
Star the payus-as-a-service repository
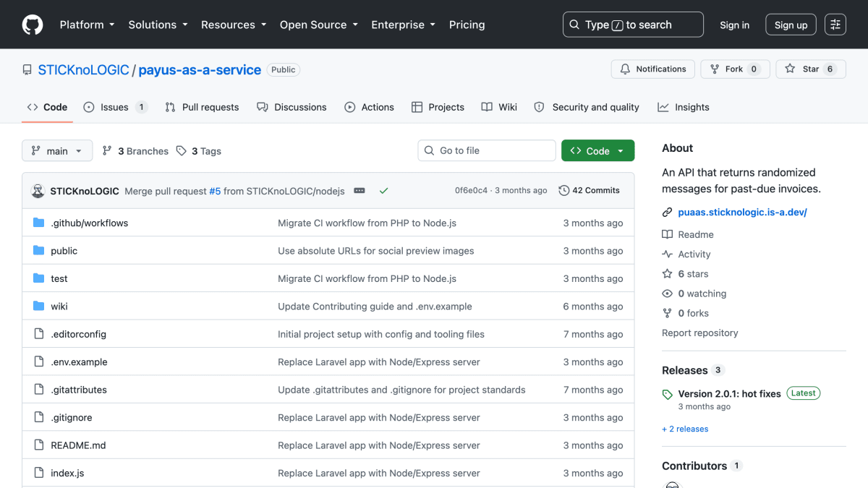[811, 69]
